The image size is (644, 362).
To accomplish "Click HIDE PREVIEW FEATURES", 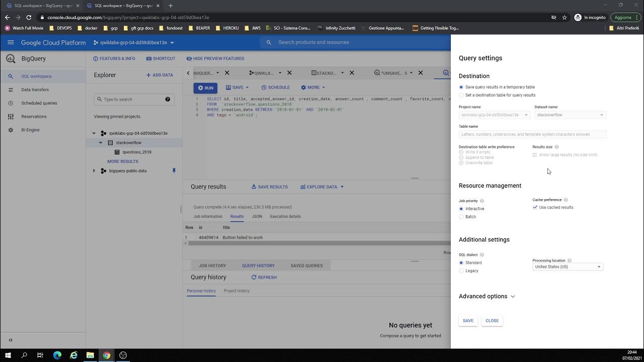I will click(x=215, y=59).
